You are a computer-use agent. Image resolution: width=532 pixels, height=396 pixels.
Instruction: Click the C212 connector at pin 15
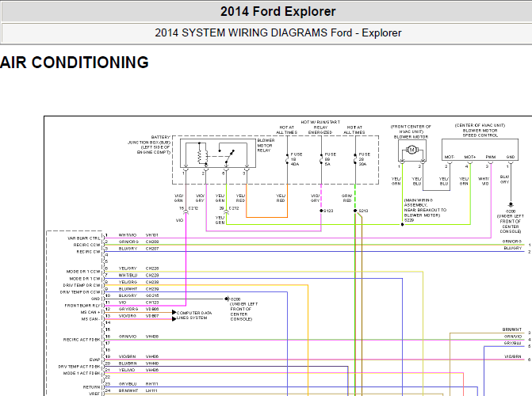186,212
